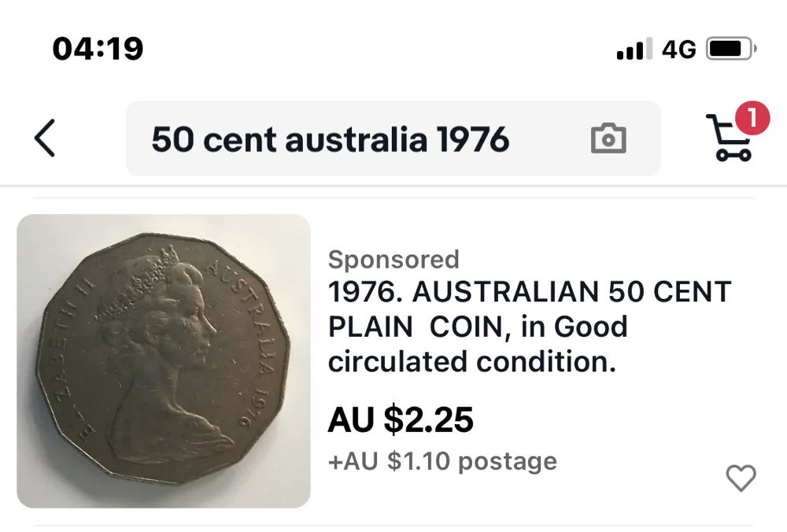787x532 pixels.
Task: Tap the AU $2.25 price
Action: click(401, 420)
